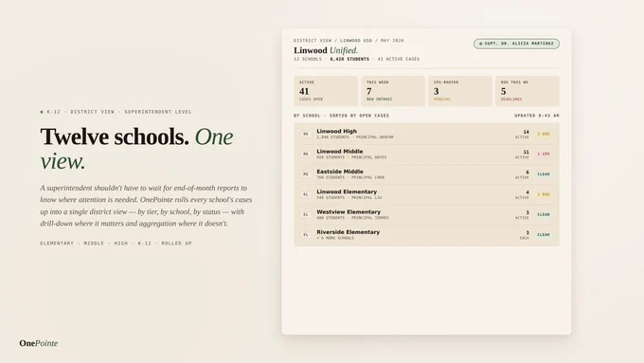Click the EL tier badge for Riverside Elementary
The width and height of the screenshot is (644, 363).
point(306,235)
